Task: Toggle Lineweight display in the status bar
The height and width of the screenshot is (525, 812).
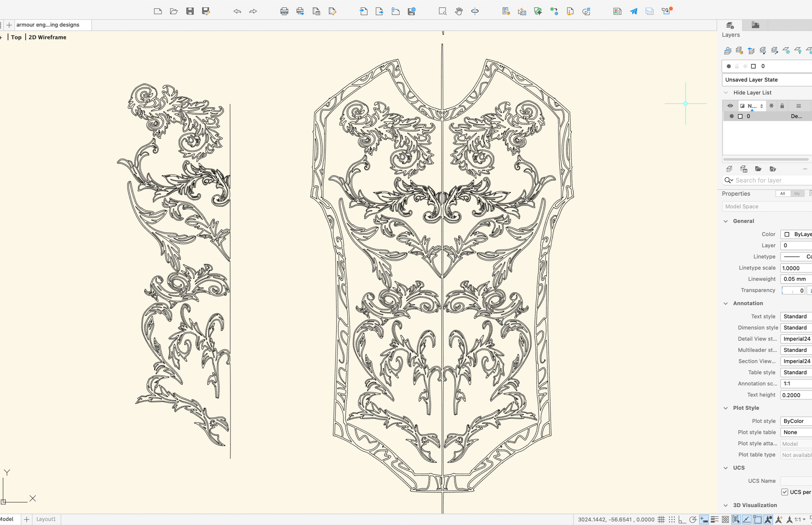Action: 715,519
